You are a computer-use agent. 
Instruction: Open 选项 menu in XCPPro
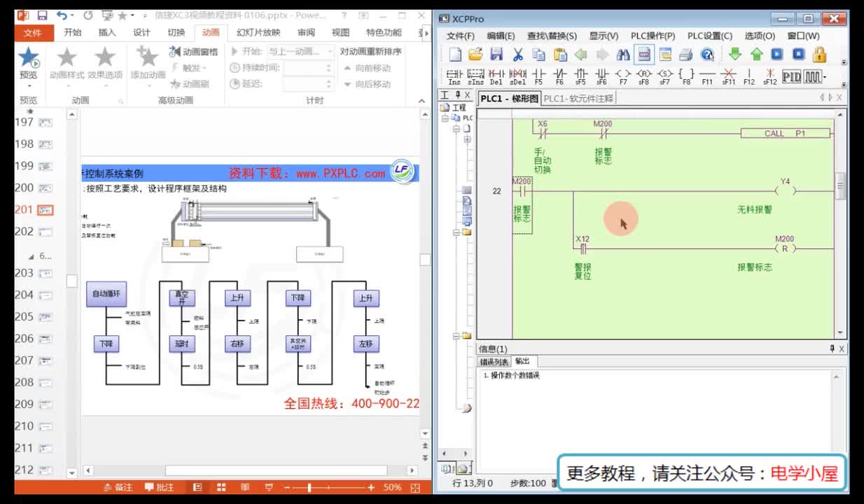click(x=760, y=36)
